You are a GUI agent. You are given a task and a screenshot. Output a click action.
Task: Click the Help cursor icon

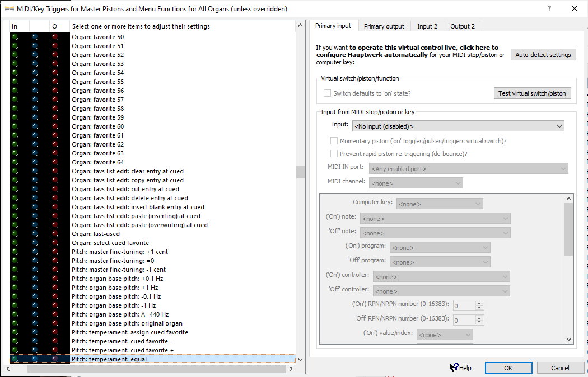pyautogui.click(x=454, y=367)
